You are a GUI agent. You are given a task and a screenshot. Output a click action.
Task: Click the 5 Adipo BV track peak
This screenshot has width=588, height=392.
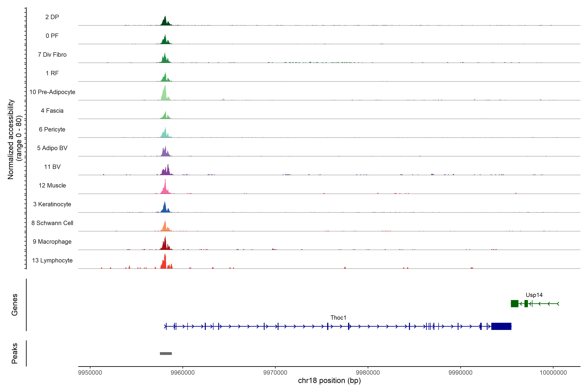165,152
